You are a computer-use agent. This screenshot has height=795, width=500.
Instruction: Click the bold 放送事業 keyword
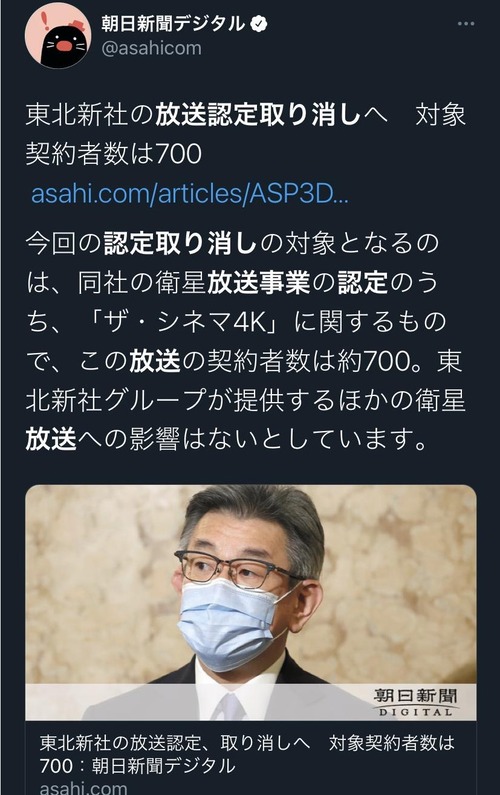(x=258, y=282)
